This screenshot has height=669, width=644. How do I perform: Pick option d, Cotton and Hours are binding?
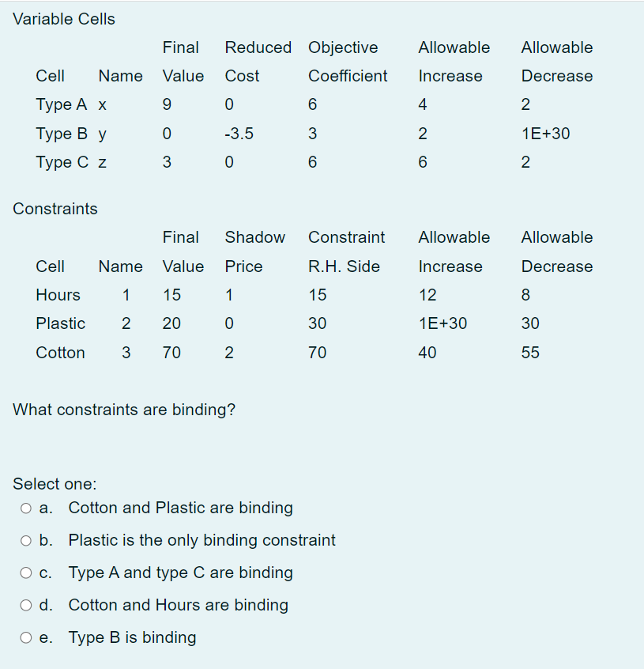point(178,605)
